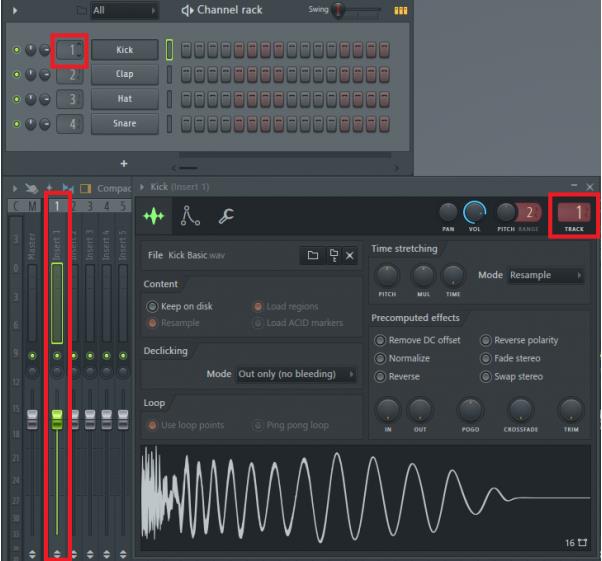602x561 pixels.
Task: Click the Kick sample waveform preview
Action: 365,498
